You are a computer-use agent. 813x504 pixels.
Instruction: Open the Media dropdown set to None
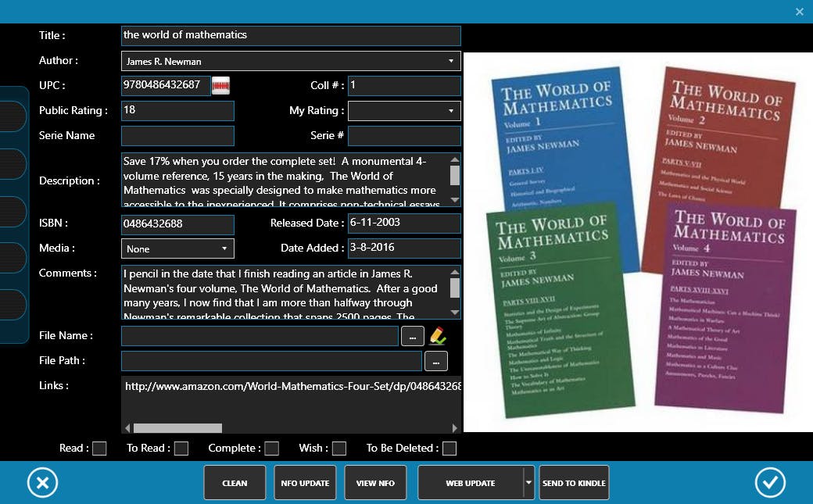coord(178,249)
